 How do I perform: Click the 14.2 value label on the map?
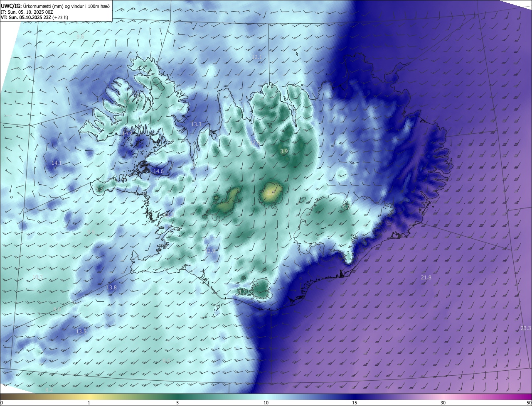click(x=127, y=133)
